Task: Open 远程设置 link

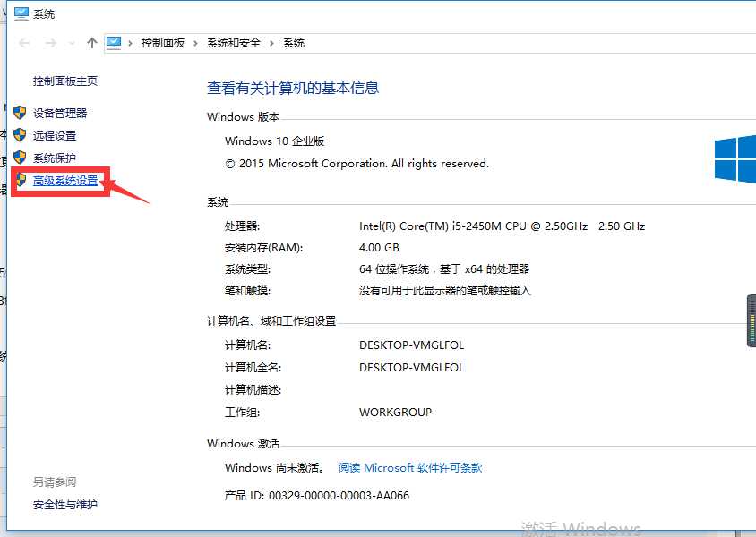Action: 55,136
